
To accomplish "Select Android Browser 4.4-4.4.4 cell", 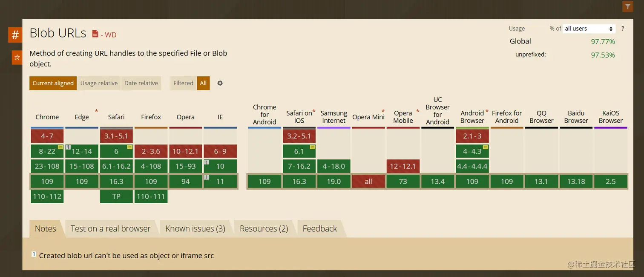I will point(472,166).
